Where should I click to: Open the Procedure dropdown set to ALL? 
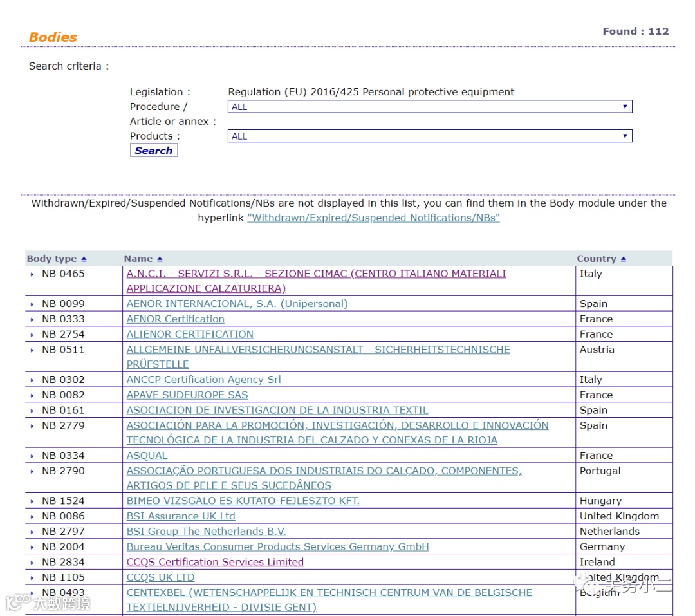coord(429,106)
